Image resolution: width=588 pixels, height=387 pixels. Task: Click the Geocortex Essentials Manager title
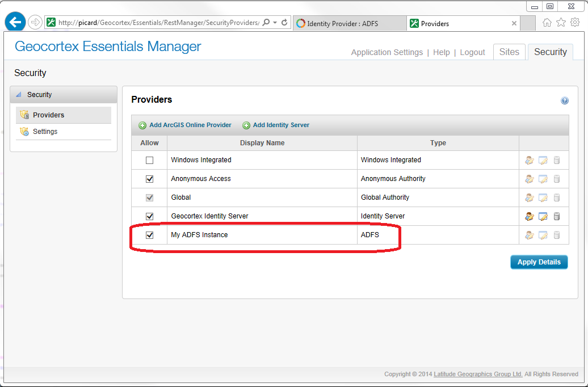click(108, 46)
